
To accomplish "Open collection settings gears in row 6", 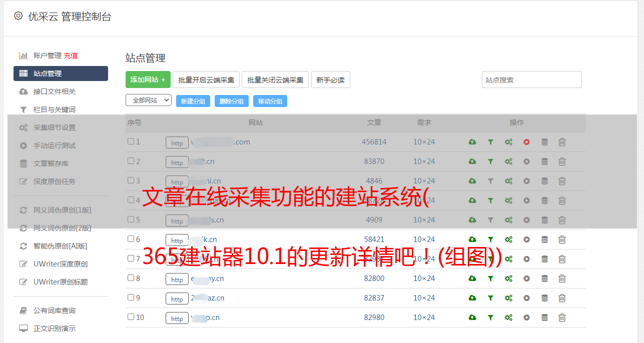I will point(508,239).
